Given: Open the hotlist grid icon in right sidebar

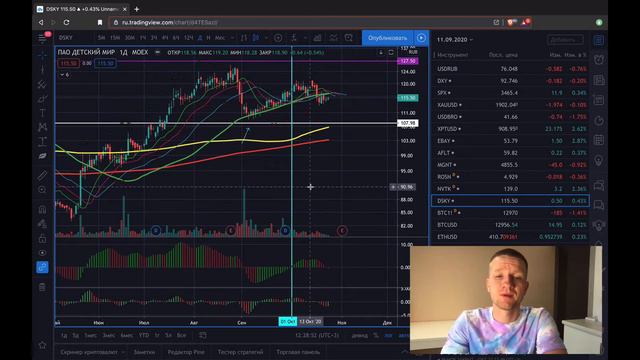Looking at the screenshot, I should pyautogui.click(x=598, y=140).
